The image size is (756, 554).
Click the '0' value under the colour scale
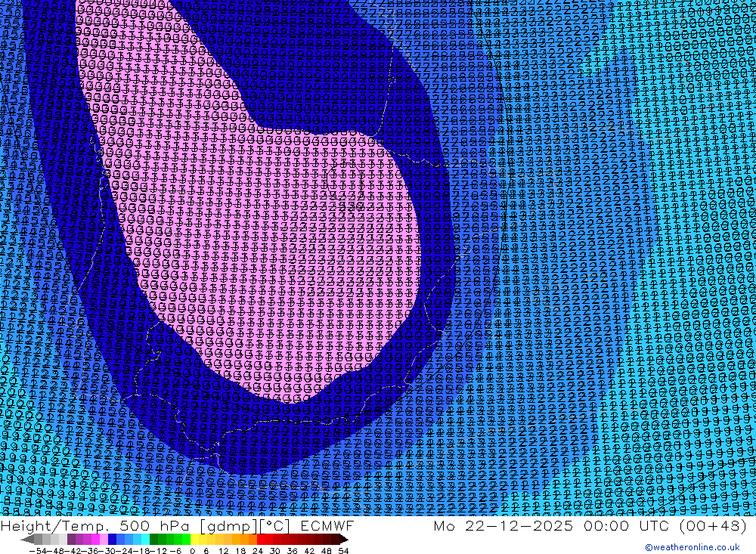click(192, 551)
